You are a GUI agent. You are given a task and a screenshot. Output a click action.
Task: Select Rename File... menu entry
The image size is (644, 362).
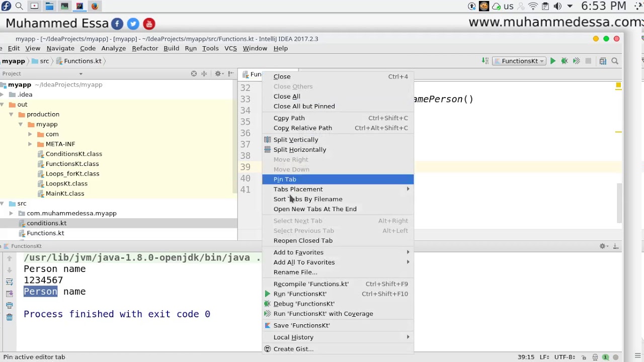coord(338,272)
